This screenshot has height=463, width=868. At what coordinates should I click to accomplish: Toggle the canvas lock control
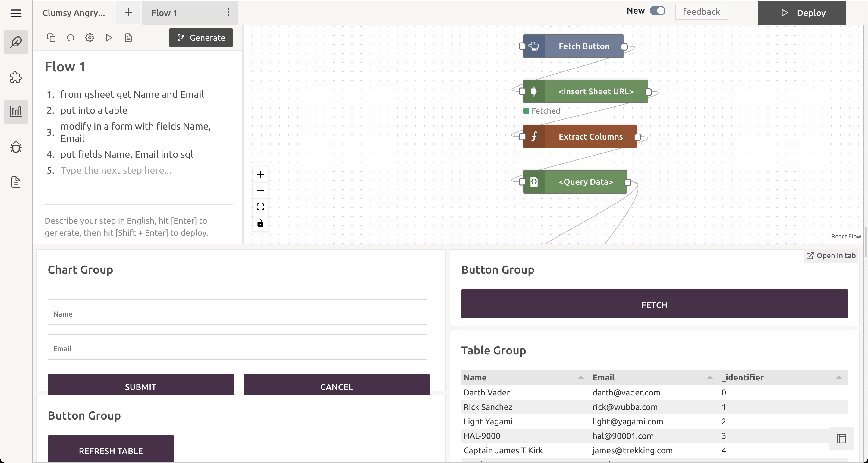(x=260, y=223)
